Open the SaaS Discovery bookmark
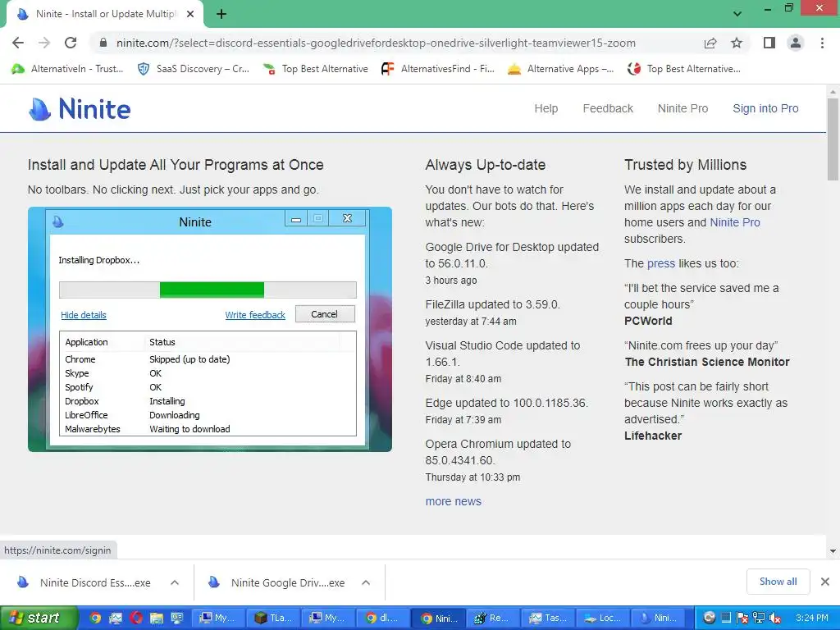The image size is (840, 630). pyautogui.click(x=194, y=69)
